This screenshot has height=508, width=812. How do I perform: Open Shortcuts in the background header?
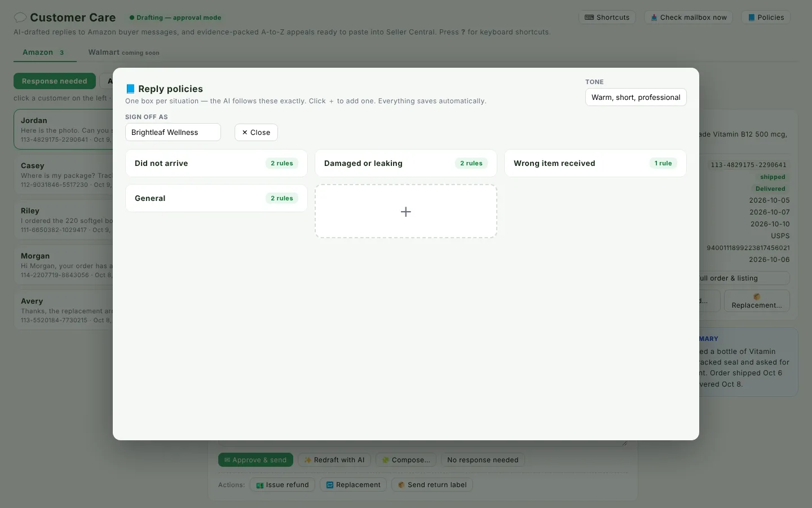click(607, 17)
